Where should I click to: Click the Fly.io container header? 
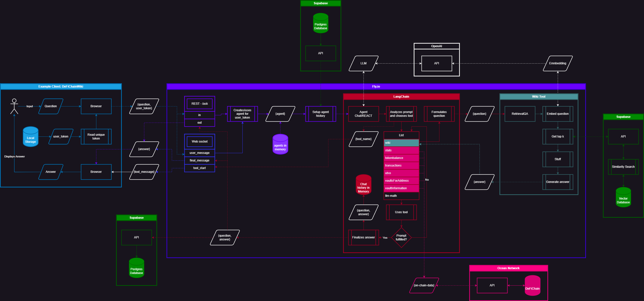[376, 87]
